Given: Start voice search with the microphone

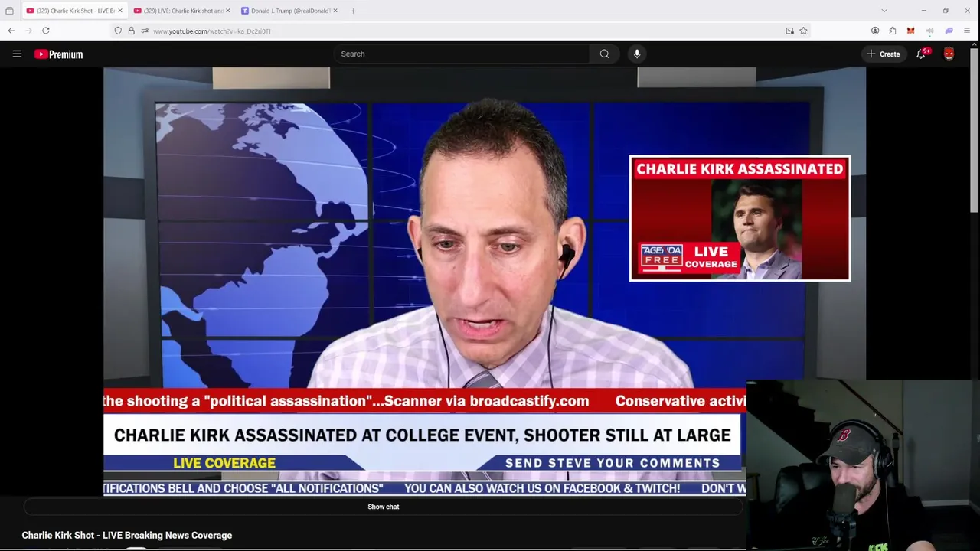Looking at the screenshot, I should (637, 54).
